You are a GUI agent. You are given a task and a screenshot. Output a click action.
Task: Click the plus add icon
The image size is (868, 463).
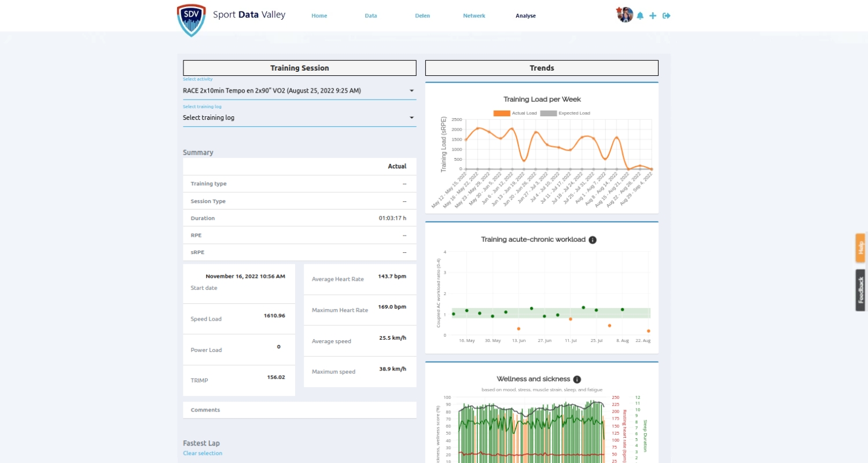pos(653,16)
